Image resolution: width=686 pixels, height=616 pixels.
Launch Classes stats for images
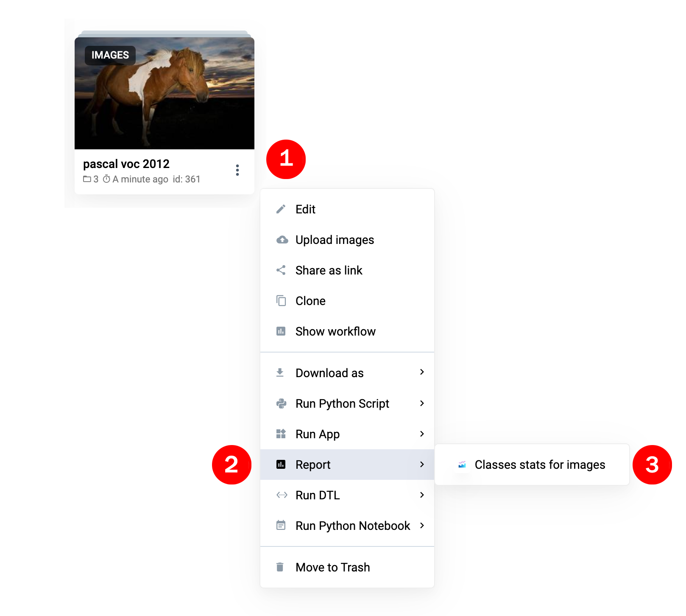(532, 465)
